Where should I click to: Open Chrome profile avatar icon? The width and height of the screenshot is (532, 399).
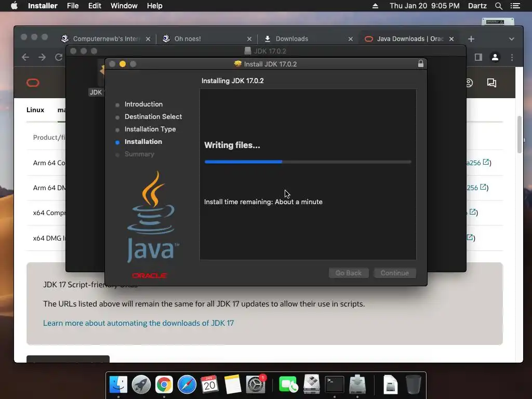click(495, 57)
